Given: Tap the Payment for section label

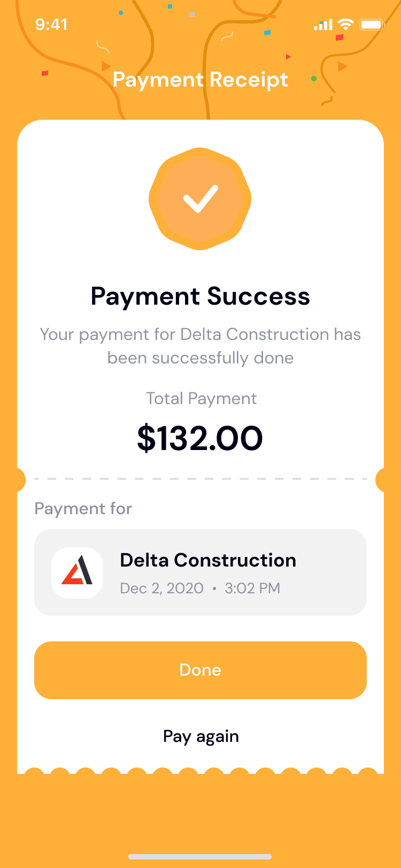Looking at the screenshot, I should tap(83, 509).
